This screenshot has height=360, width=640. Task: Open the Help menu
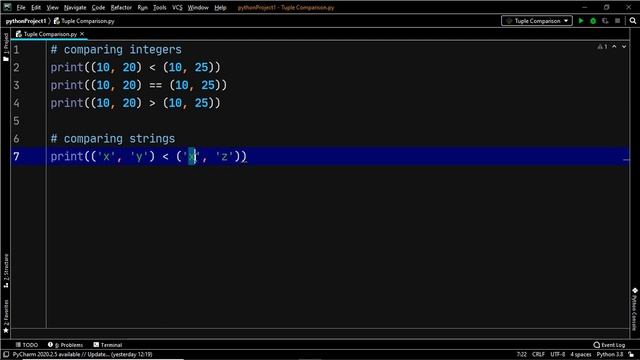click(x=220, y=7)
